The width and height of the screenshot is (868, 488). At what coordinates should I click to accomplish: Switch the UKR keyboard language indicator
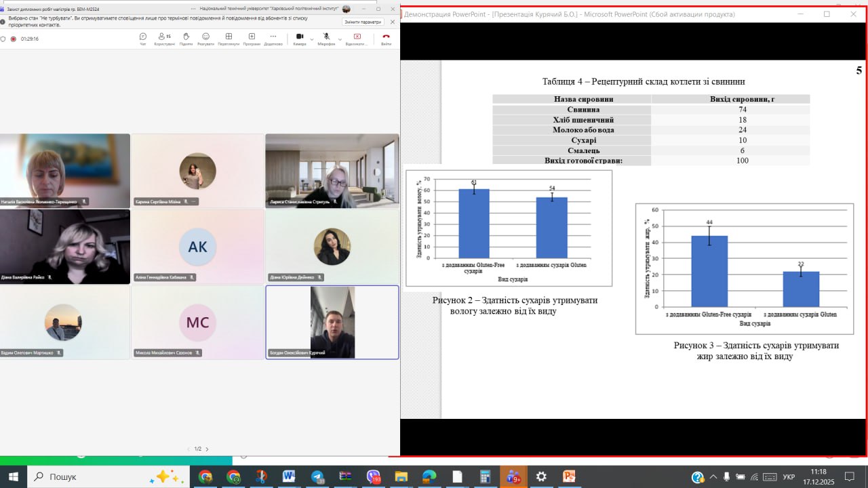coord(789,476)
